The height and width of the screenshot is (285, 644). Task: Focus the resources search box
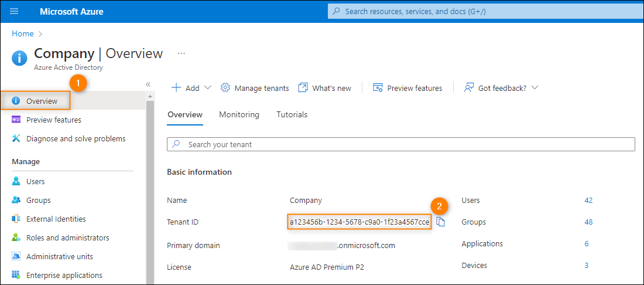click(485, 12)
